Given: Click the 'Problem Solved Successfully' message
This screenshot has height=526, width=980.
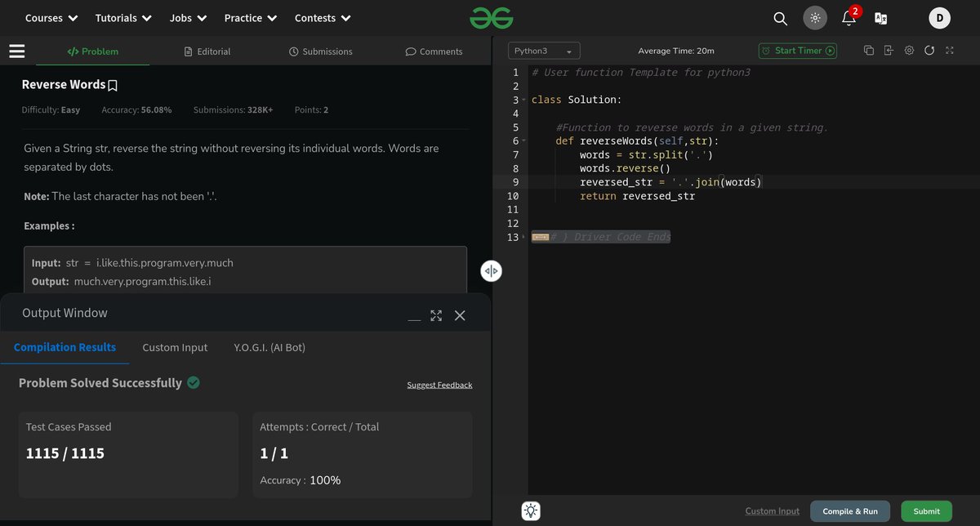Looking at the screenshot, I should tap(100, 383).
